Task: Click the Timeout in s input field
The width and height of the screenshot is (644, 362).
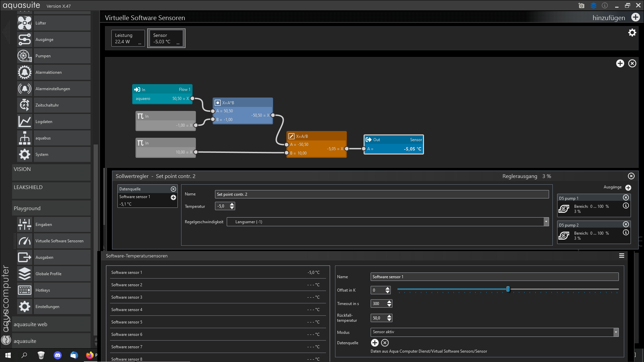Action: pyautogui.click(x=378, y=304)
